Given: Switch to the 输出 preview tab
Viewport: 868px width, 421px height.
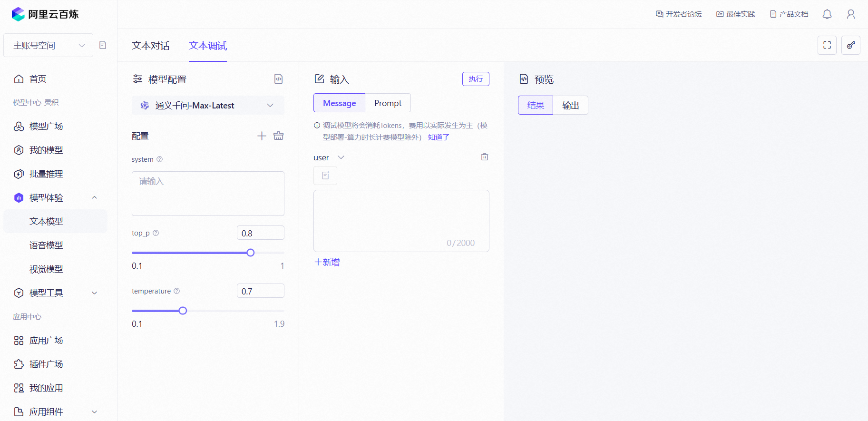Looking at the screenshot, I should coord(570,105).
